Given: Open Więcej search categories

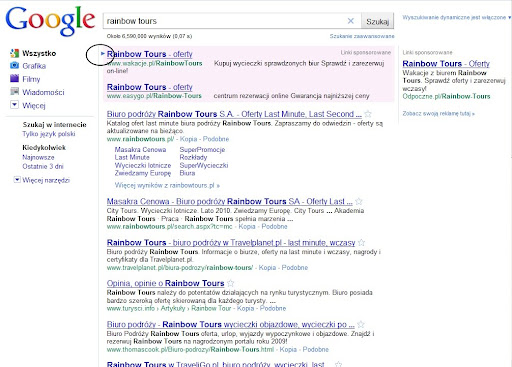Looking at the screenshot, I should [x=34, y=105].
